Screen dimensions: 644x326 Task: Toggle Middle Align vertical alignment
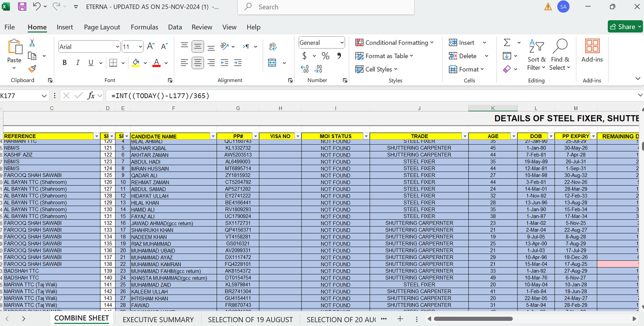tap(198, 46)
